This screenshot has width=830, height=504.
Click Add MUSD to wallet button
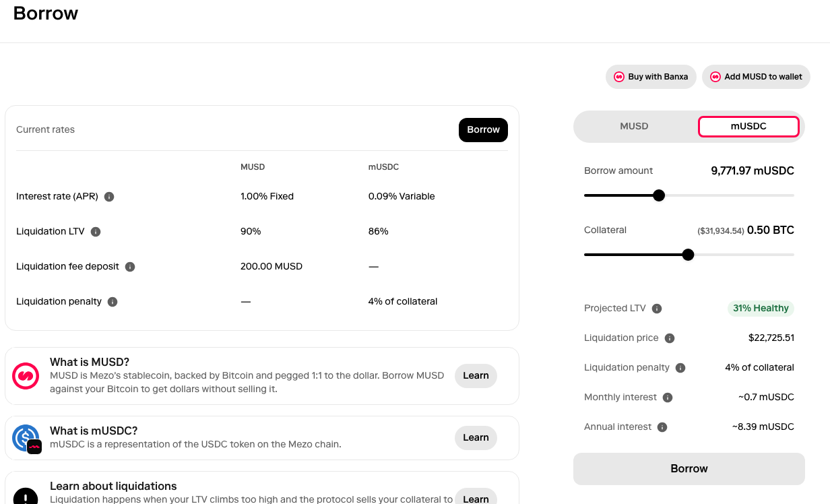point(756,77)
